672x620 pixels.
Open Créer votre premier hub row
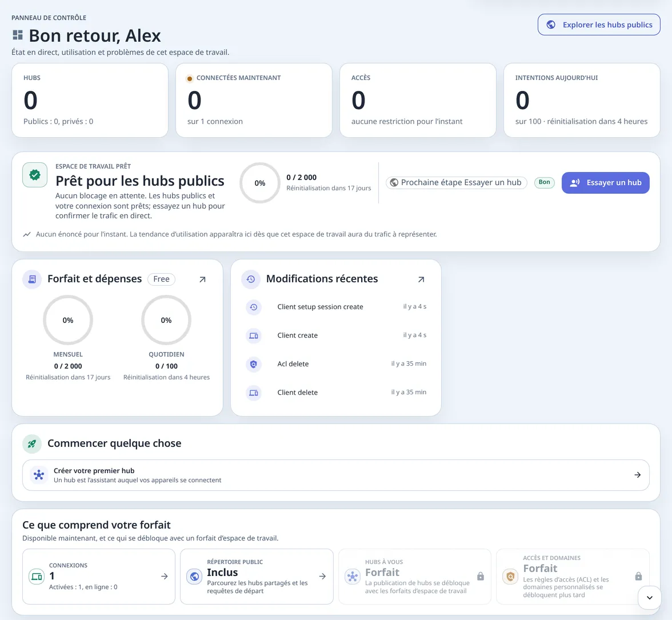(335, 475)
